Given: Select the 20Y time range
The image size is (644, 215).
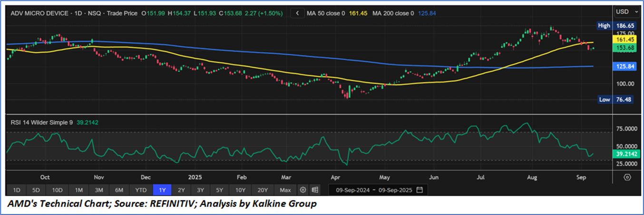Looking at the screenshot, I should [263, 190].
